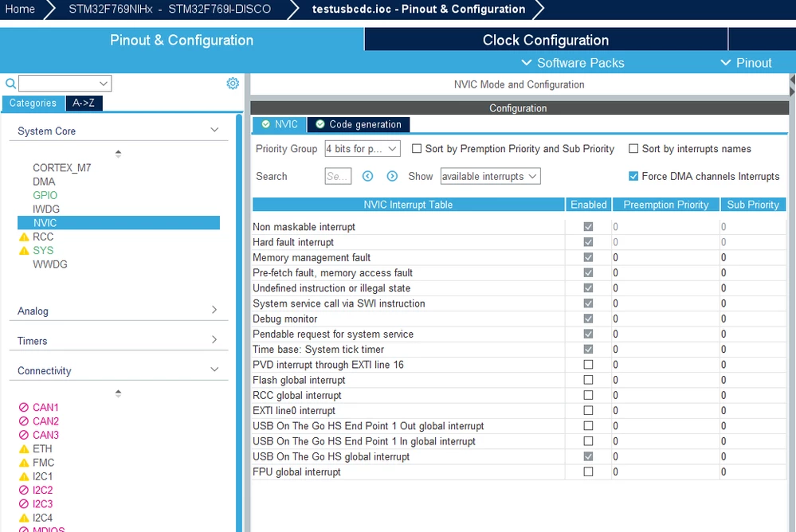796x532 pixels.
Task: Click the warning icon beside ETH
Action: point(24,449)
